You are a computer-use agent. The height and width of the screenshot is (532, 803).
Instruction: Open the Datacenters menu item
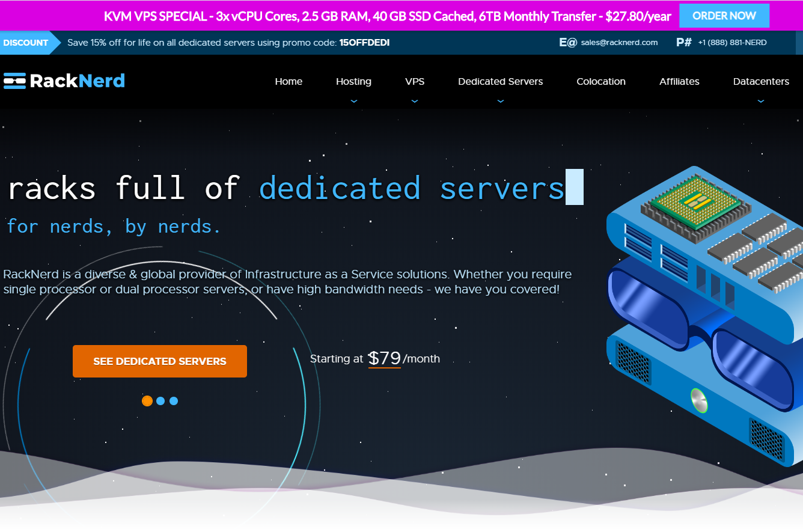click(x=761, y=82)
